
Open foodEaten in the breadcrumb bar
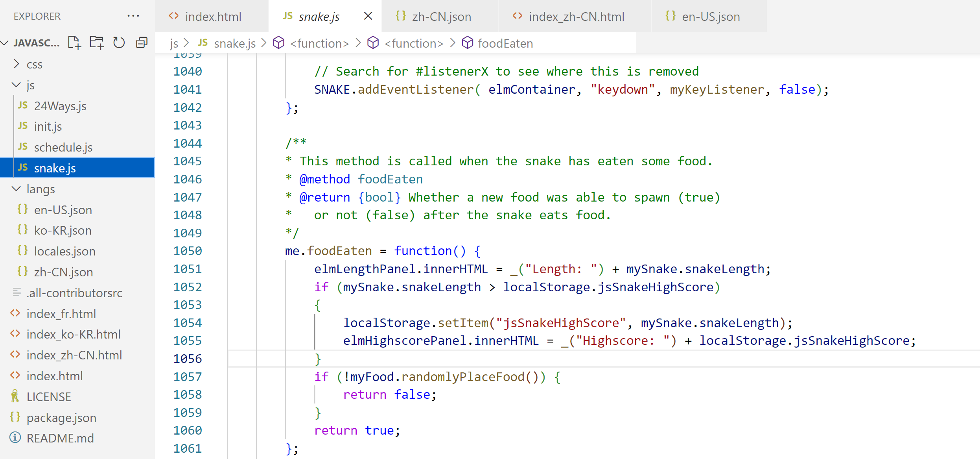505,43
